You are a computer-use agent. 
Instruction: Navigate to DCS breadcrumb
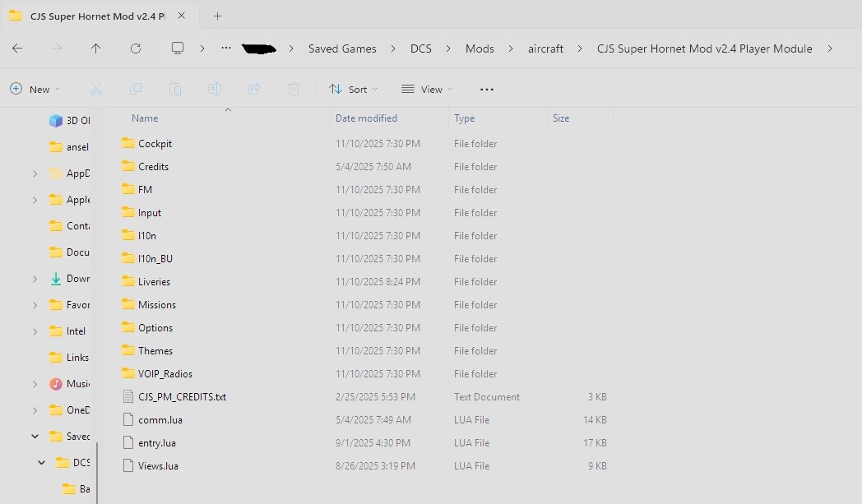point(420,49)
